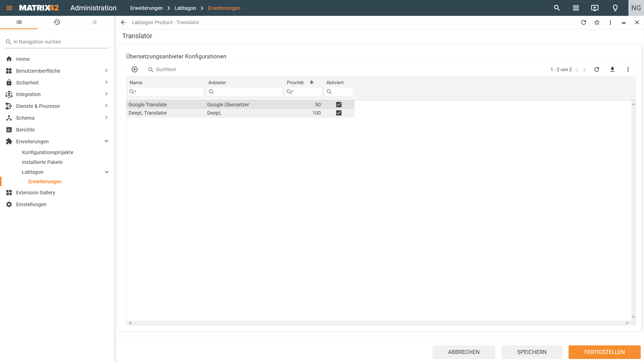
Task: Add a new provider configuration
Action: click(135, 69)
